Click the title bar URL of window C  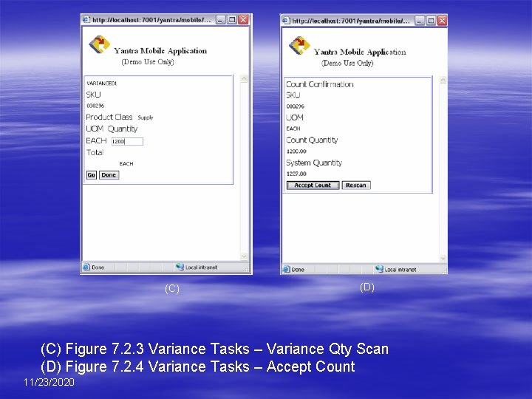click(151, 20)
